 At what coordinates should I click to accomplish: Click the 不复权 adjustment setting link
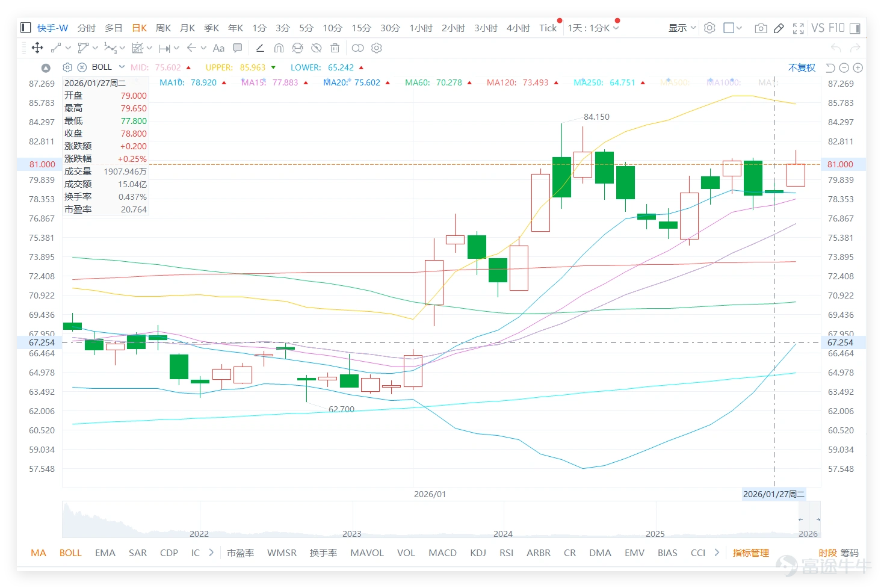point(802,67)
